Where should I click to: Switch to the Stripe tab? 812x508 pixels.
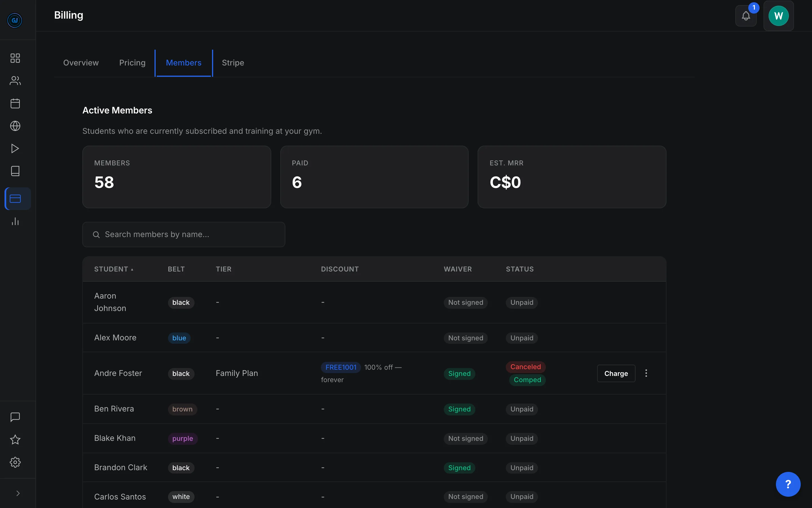[233, 63]
